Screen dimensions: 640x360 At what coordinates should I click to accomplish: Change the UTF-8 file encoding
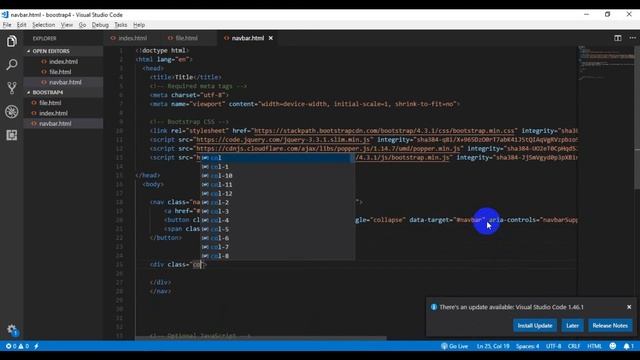[x=553, y=346]
